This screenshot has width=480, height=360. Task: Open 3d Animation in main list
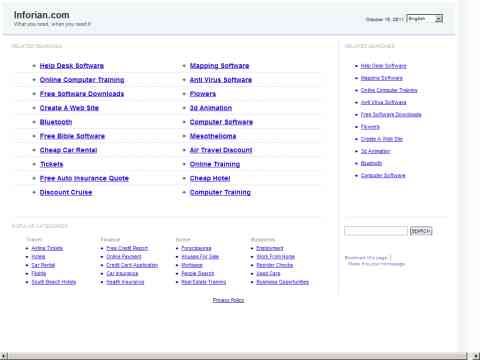[211, 108]
